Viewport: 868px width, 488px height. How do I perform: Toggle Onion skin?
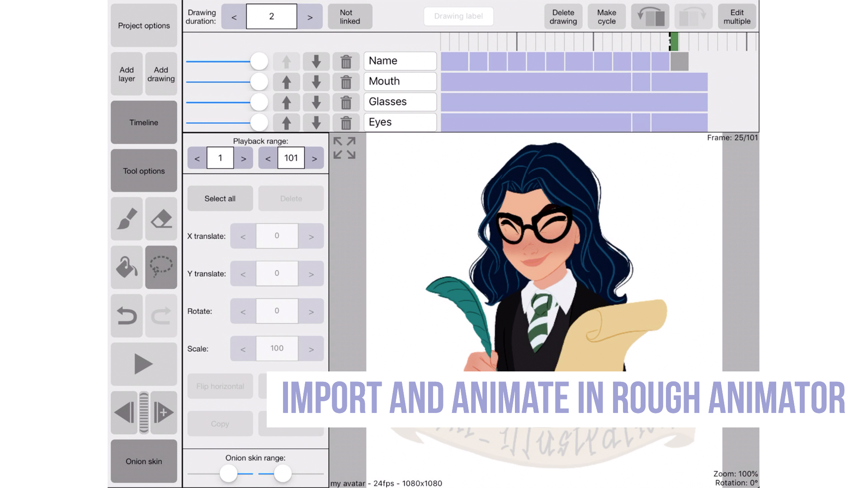144,461
